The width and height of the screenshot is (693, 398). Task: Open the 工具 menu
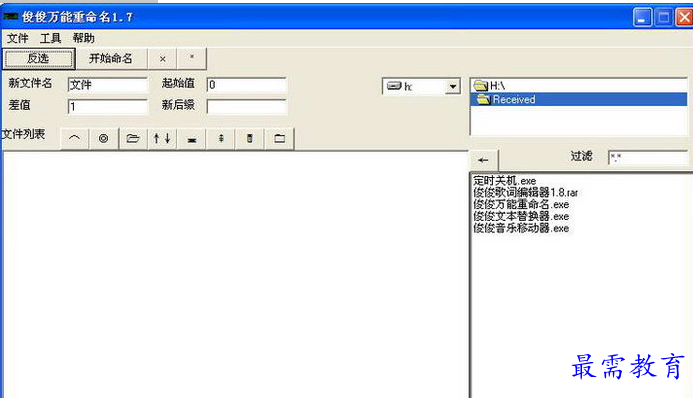click(50, 38)
